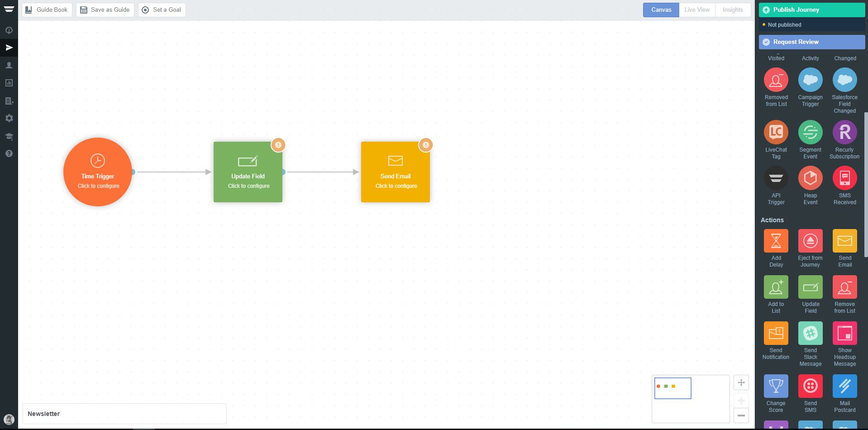Screen dimensions: 868x430
Task: Switch to the Live View tab
Action: 697,10
